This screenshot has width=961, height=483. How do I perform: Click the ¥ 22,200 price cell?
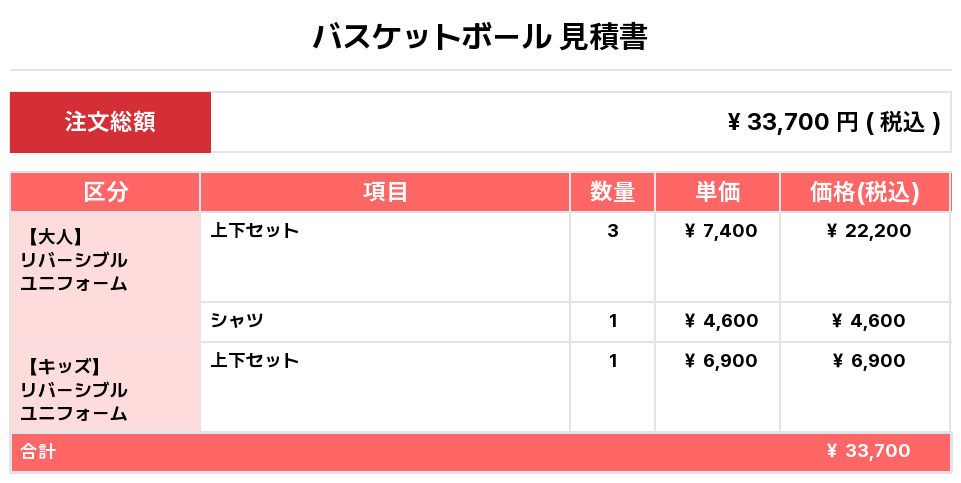tap(868, 231)
